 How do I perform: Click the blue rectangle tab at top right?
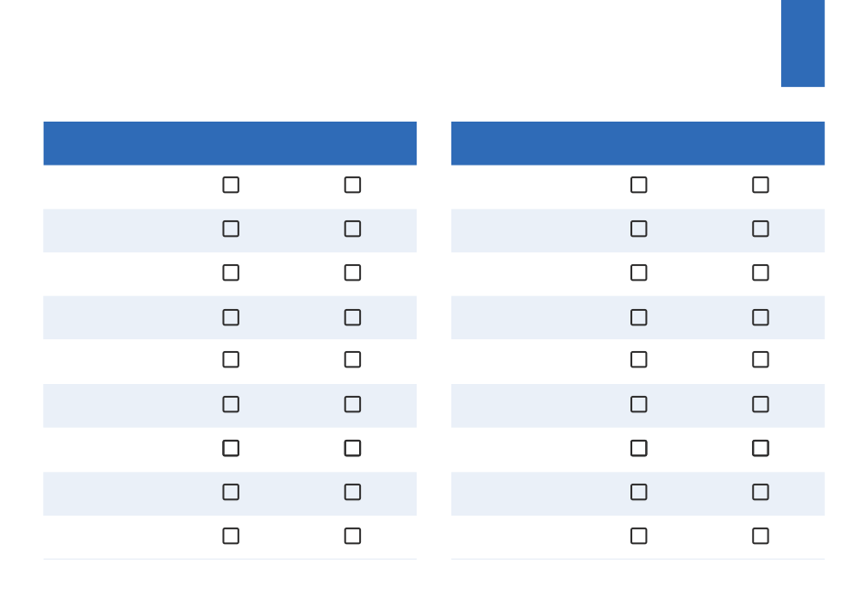pos(803,43)
